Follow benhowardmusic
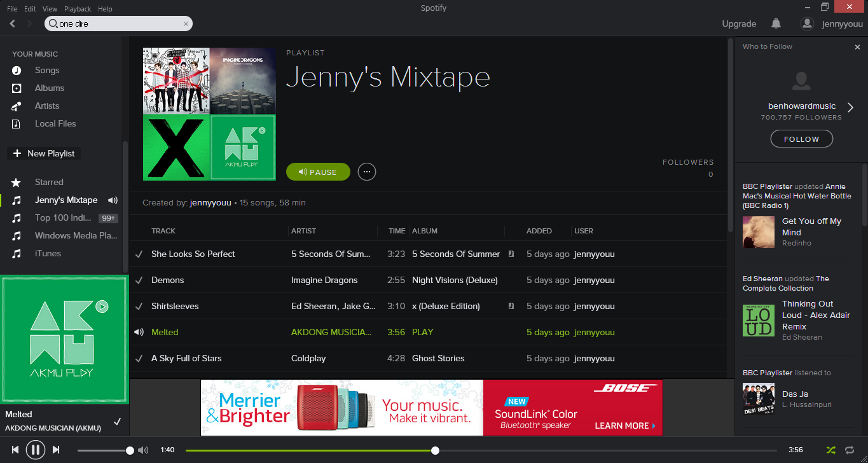868x463 pixels. tap(801, 139)
